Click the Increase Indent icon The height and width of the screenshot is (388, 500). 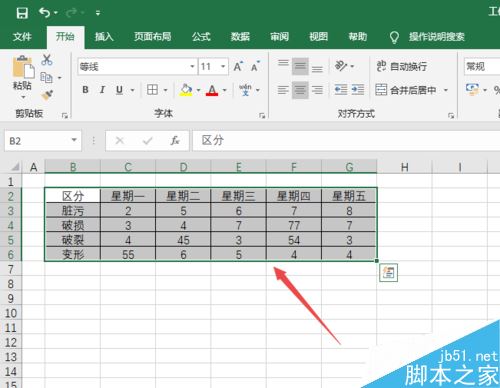tap(358, 90)
